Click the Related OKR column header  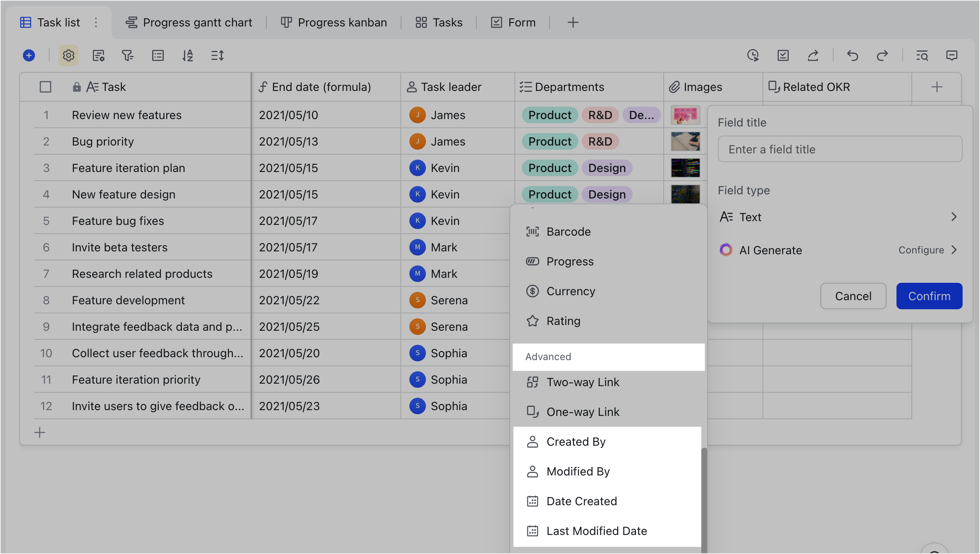click(x=837, y=87)
